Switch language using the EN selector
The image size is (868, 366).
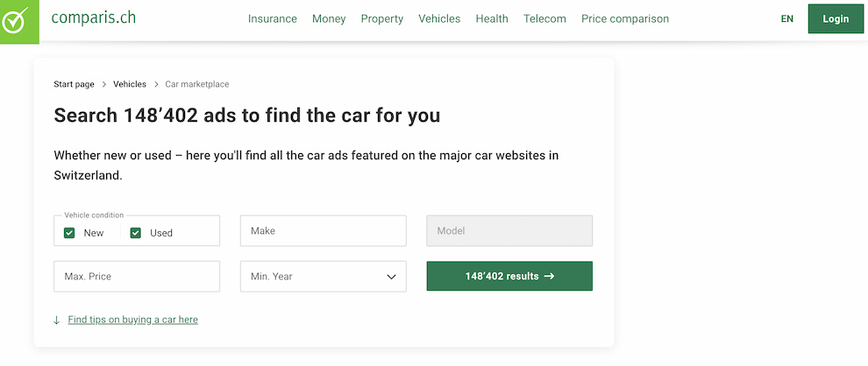click(x=786, y=18)
